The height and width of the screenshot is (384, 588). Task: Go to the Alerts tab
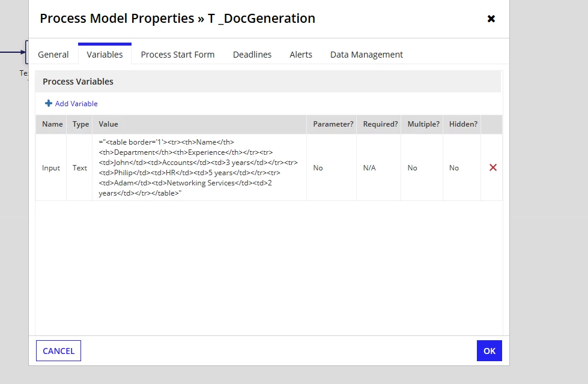tap(301, 55)
